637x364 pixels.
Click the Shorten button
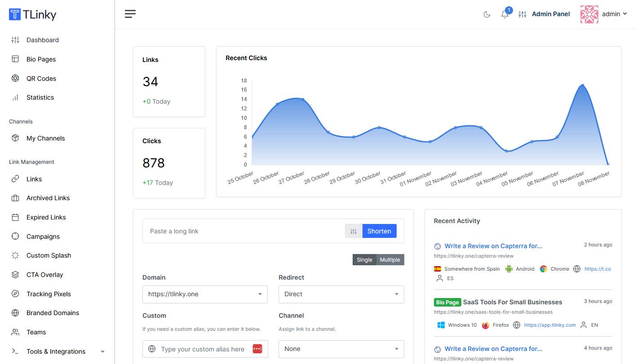379,231
